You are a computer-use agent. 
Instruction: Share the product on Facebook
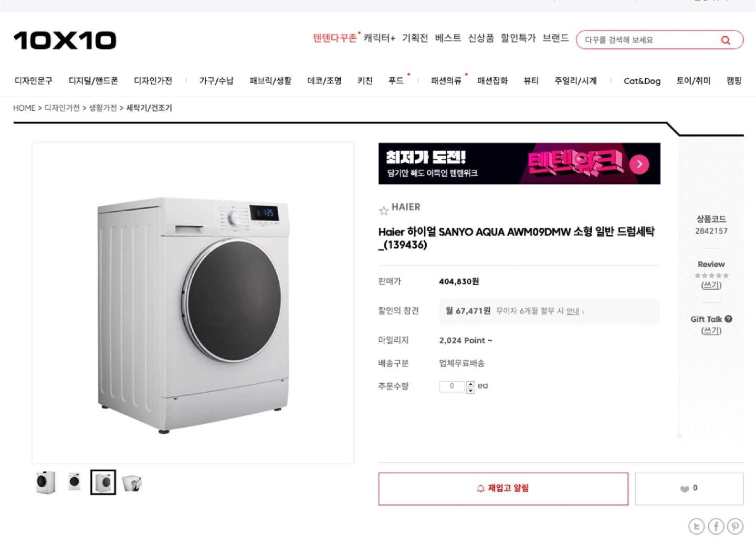click(x=716, y=526)
